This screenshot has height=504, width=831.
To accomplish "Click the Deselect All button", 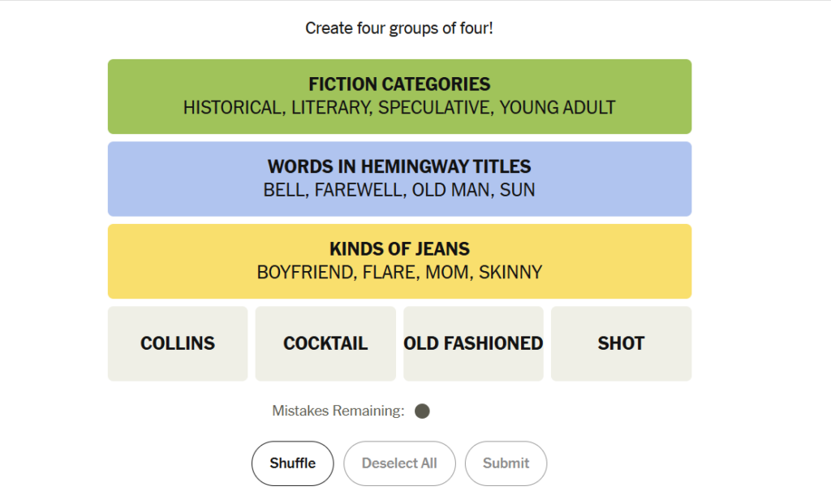I will click(x=399, y=463).
